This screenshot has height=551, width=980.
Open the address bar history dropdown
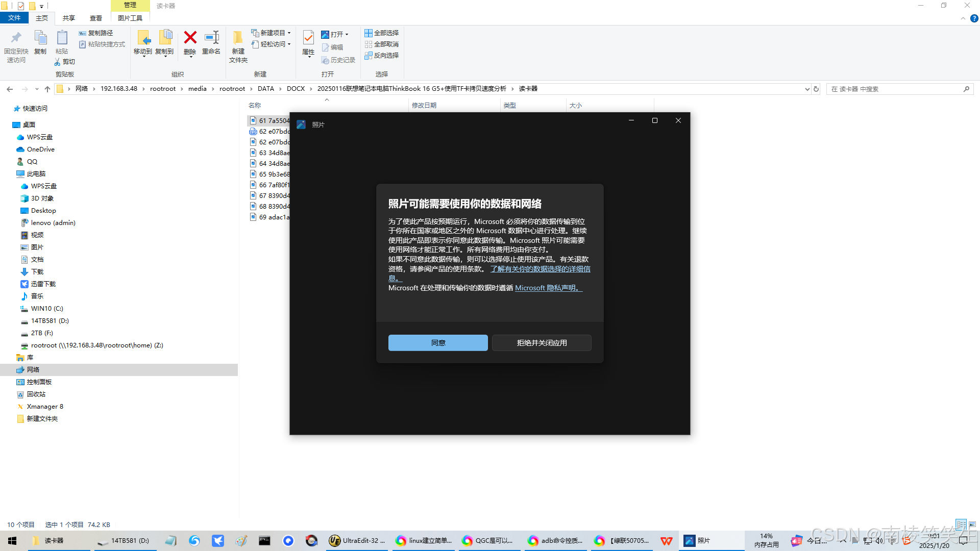tap(807, 89)
